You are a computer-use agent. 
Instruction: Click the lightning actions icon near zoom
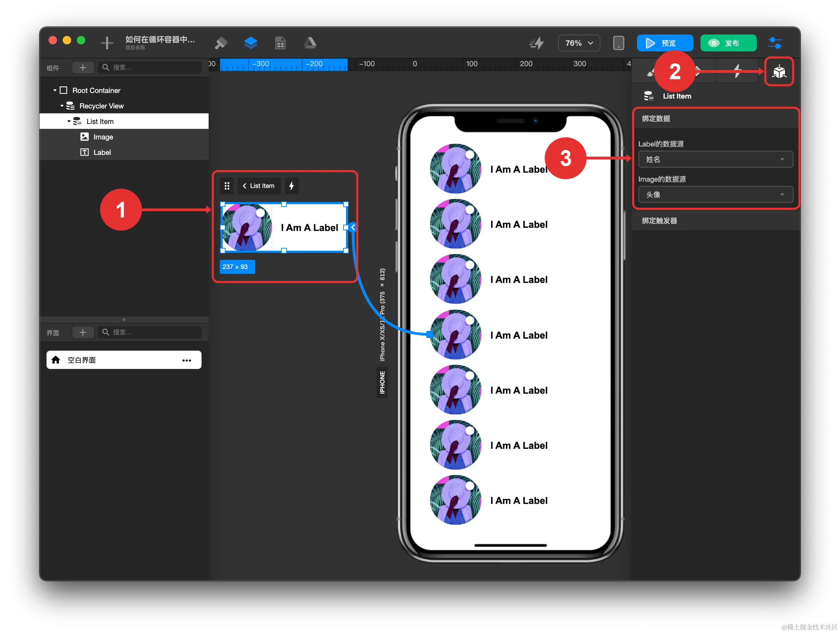[537, 43]
